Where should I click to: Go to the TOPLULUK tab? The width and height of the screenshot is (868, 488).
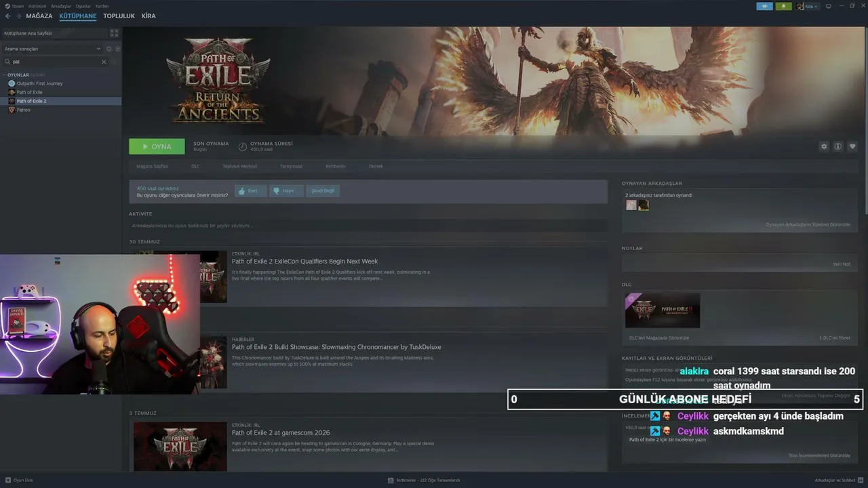click(x=119, y=16)
